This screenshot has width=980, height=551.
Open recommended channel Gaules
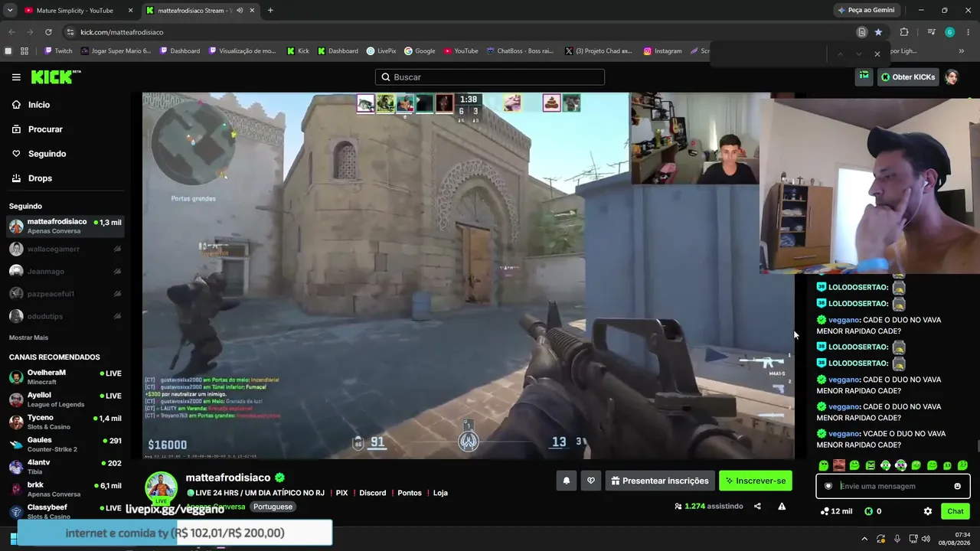[65, 444]
